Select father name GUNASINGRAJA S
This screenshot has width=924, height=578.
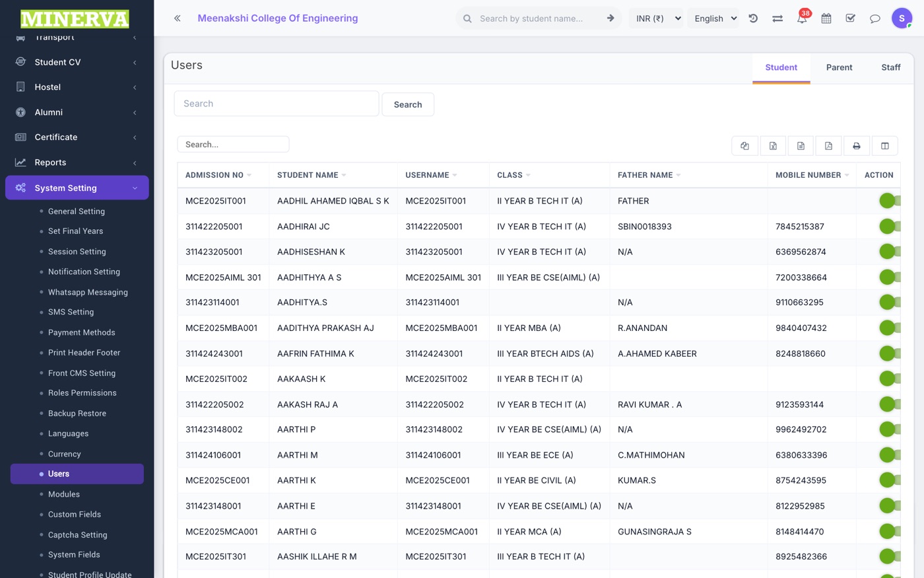click(x=655, y=532)
